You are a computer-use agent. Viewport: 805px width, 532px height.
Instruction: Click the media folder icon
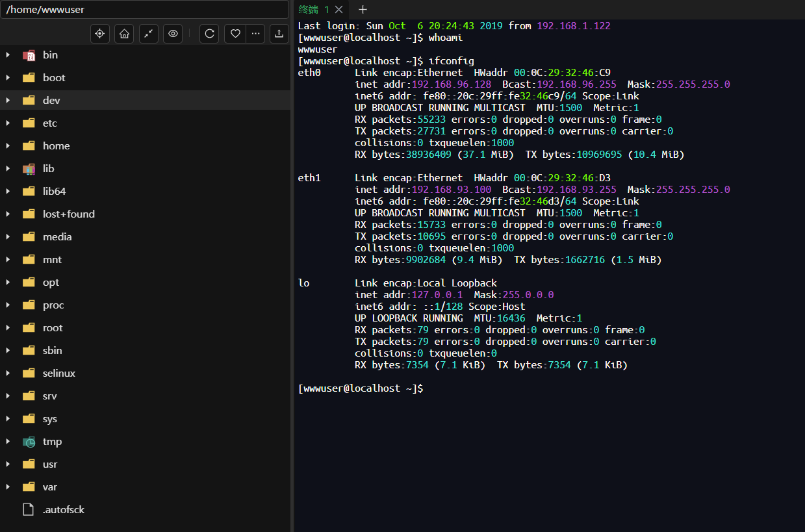click(x=29, y=237)
